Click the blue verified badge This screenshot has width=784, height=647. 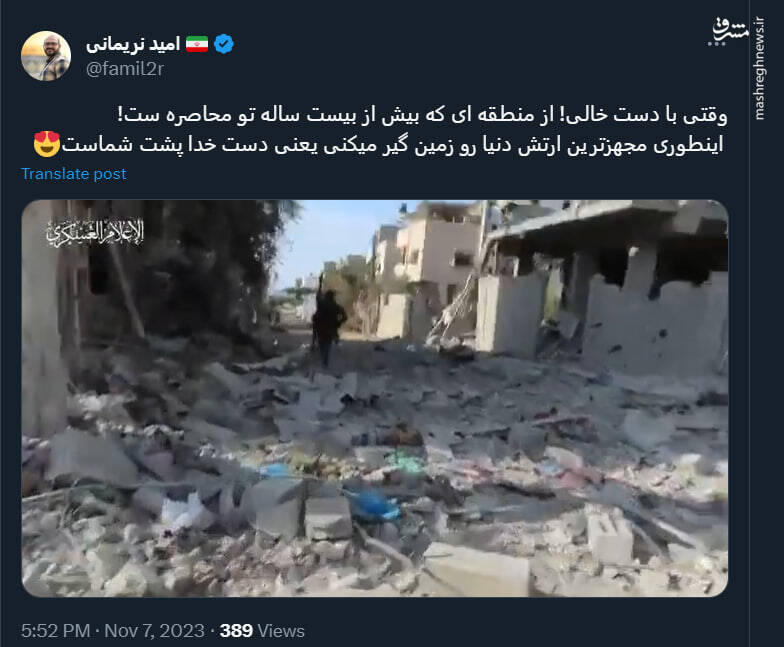(x=224, y=44)
